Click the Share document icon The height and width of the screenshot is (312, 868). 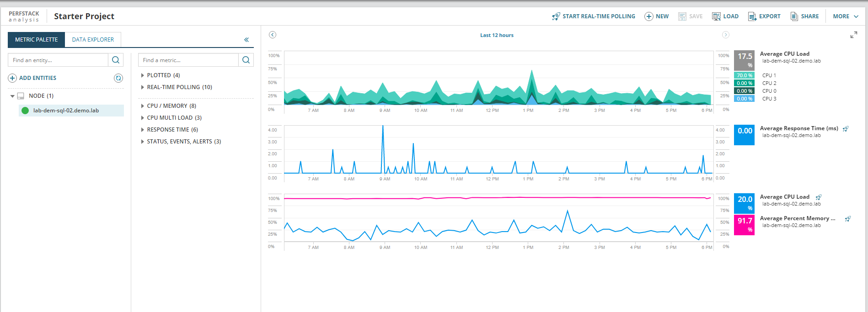click(x=794, y=16)
